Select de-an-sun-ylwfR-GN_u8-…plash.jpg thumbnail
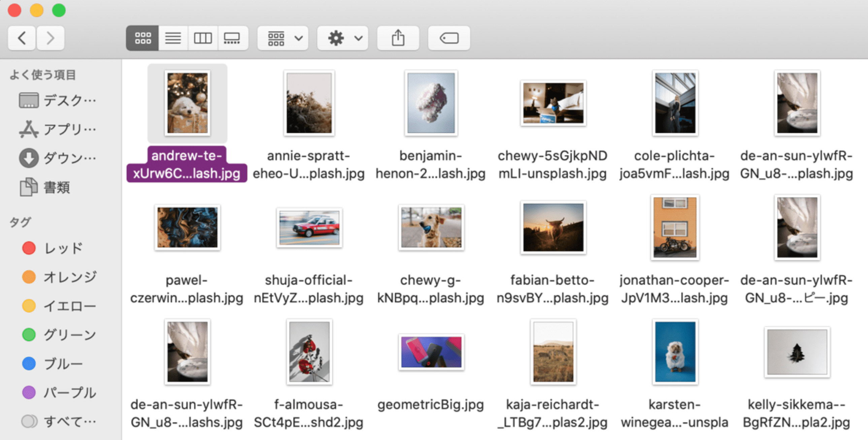 797,103
